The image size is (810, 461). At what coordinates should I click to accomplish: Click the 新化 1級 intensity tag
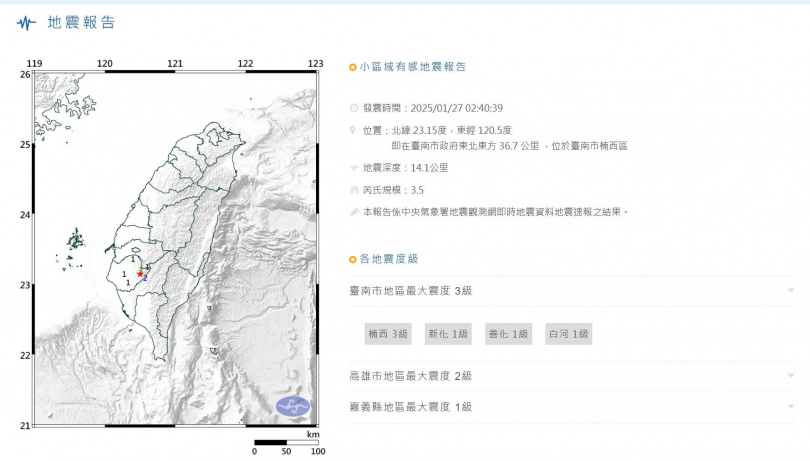pyautogui.click(x=448, y=334)
